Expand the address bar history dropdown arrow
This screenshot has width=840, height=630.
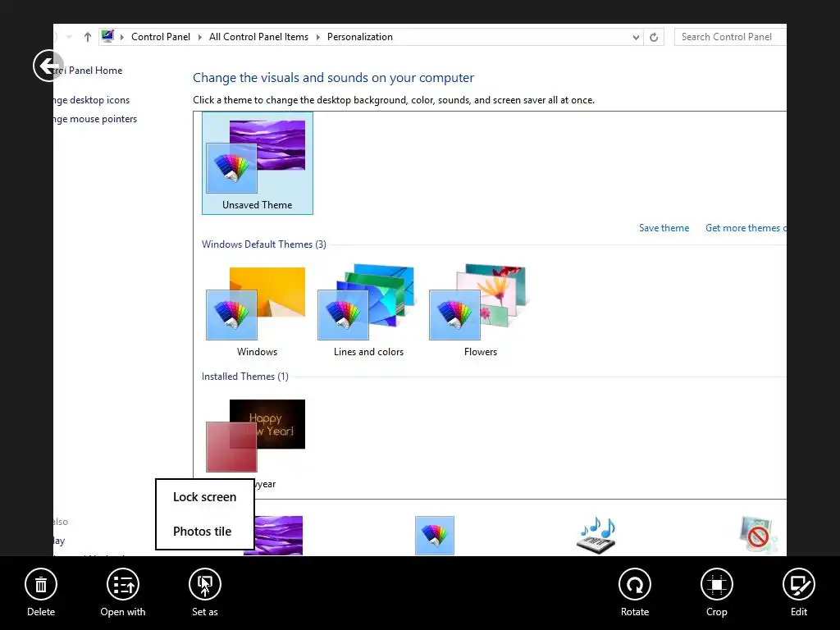click(x=636, y=38)
